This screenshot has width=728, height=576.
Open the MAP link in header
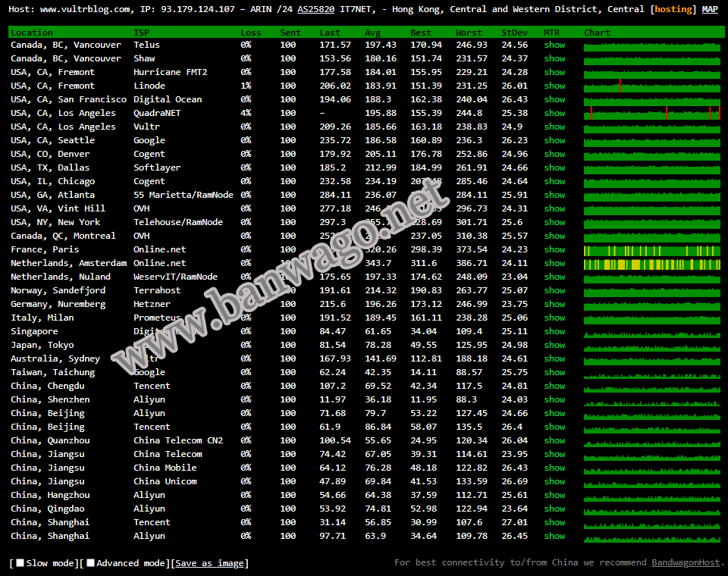(x=710, y=9)
